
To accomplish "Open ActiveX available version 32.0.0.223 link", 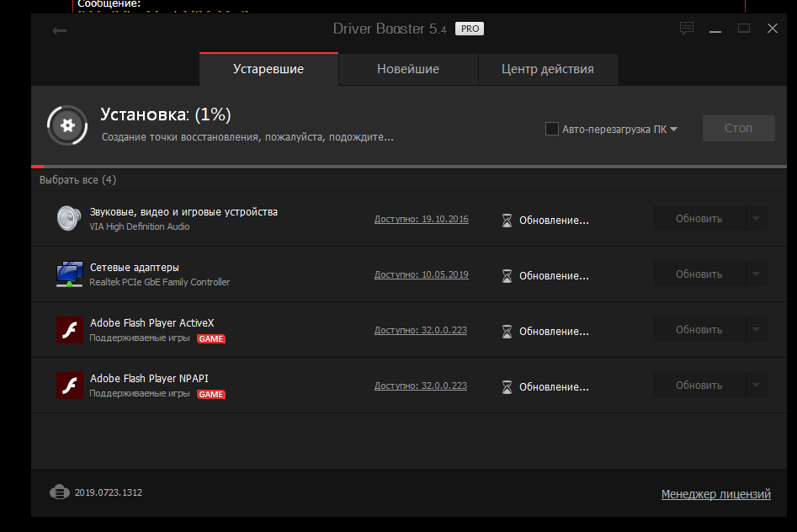I will (x=420, y=330).
